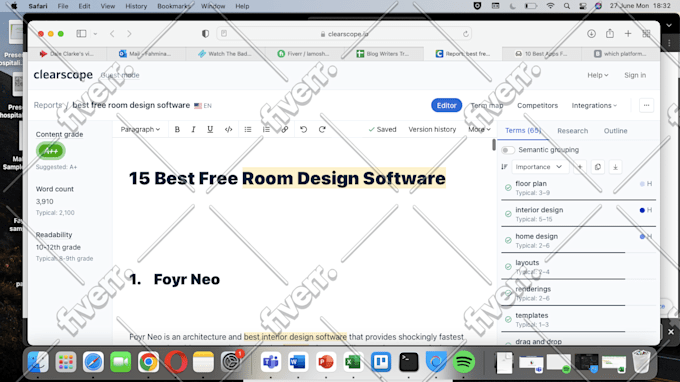Image resolution: width=680 pixels, height=382 pixels.
Task: Apply italic formatting in editor toolbar
Action: click(x=193, y=129)
